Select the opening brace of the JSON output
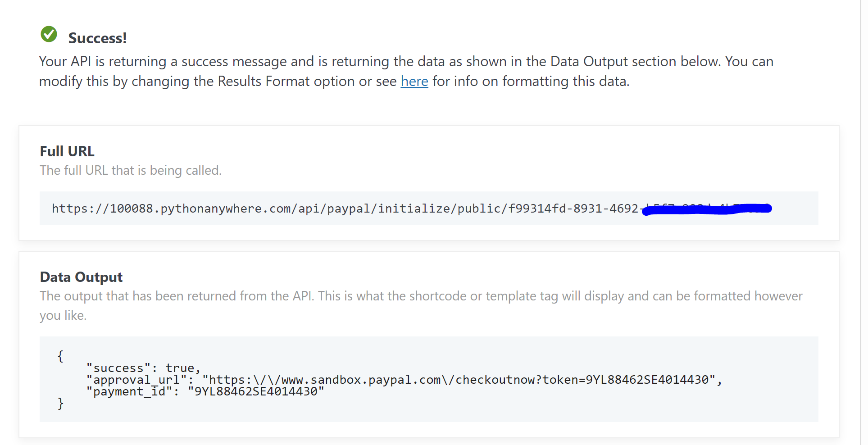The image size is (868, 445). pos(60,356)
